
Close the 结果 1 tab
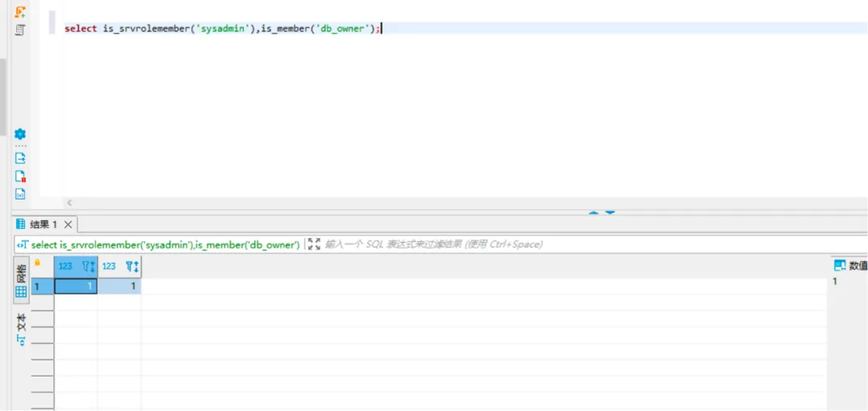coord(68,225)
